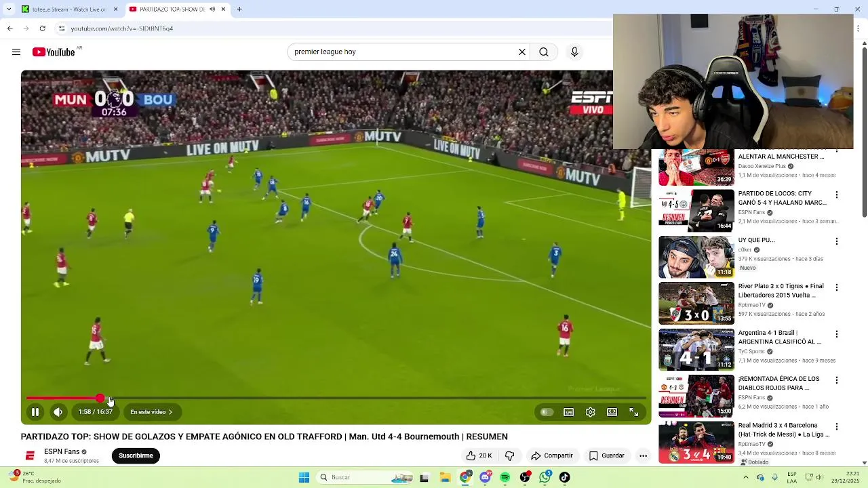This screenshot has width=868, height=488.
Task: Open the rightmost TikTok taskbar icon
Action: point(564,478)
